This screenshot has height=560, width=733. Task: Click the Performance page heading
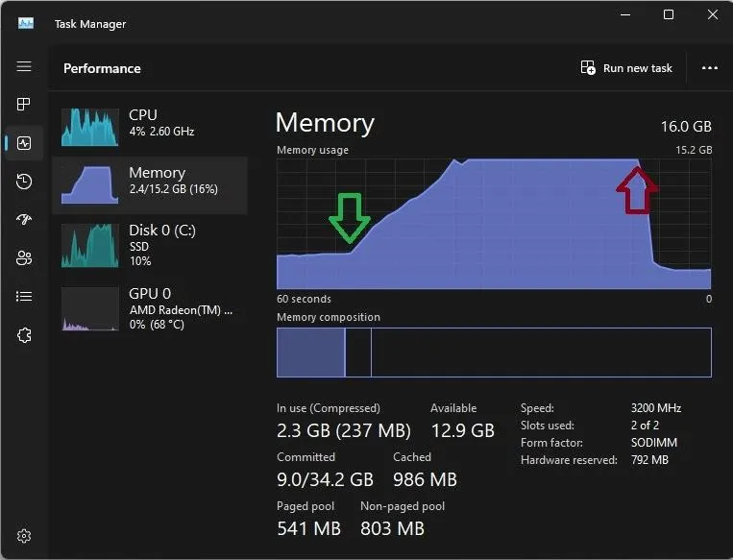click(x=102, y=68)
